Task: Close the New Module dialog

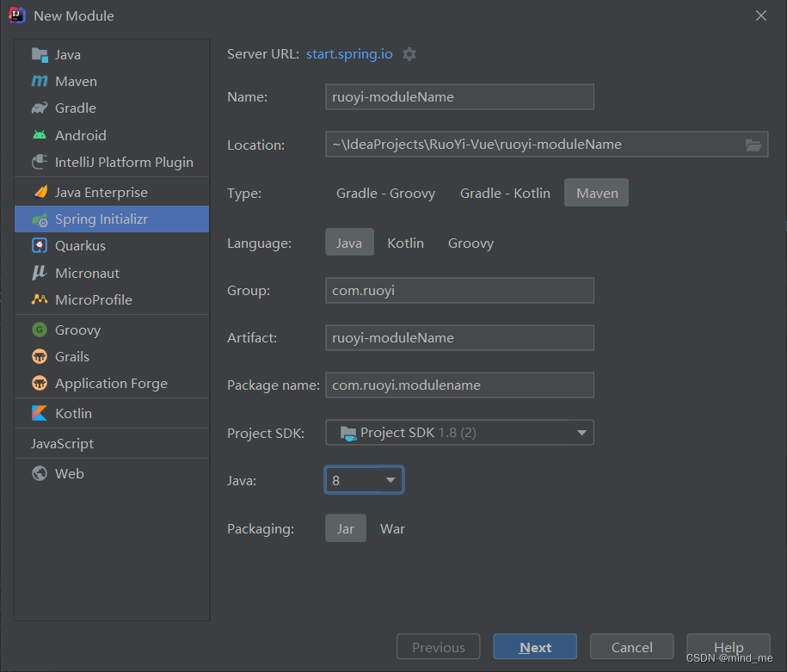Action: click(x=761, y=15)
